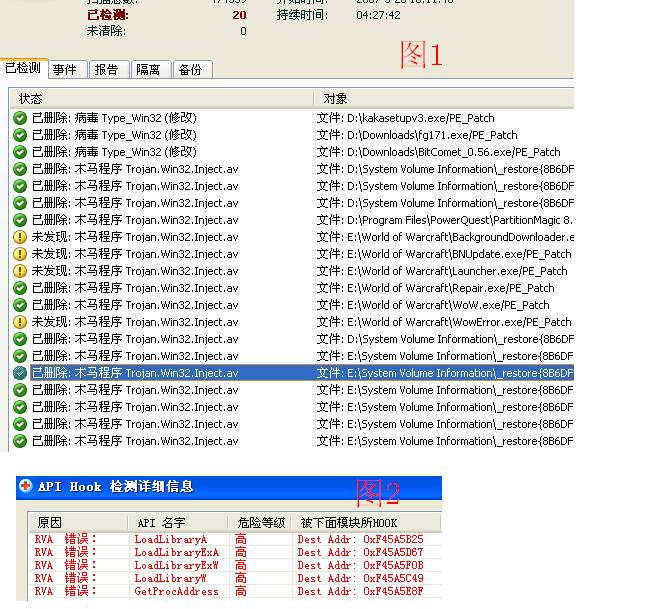648x609 pixels.
Task: Switch to the 隔离 tab
Action: tap(151, 69)
